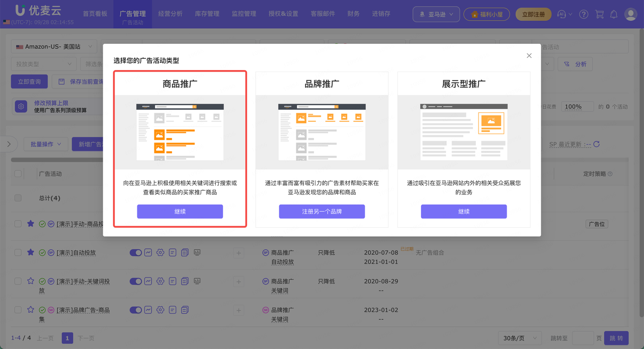Open trend chart for 手动-关键词投放 row
Image resolution: width=644 pixels, height=349 pixels.
(x=148, y=281)
